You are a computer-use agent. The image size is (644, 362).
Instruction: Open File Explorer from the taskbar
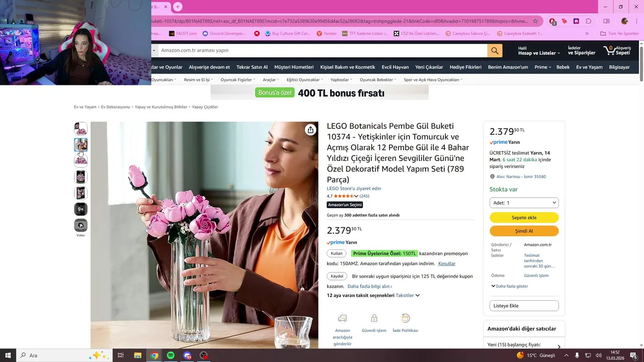(137, 355)
